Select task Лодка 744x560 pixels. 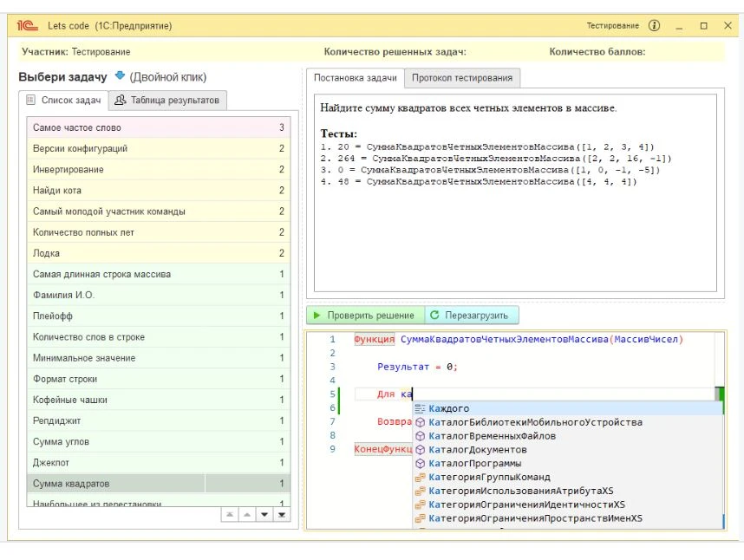pos(159,253)
